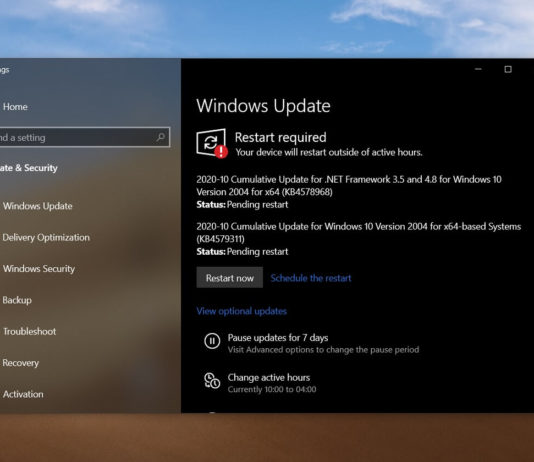Click Schedule the restart link
The width and height of the screenshot is (534, 462).
pos(311,278)
